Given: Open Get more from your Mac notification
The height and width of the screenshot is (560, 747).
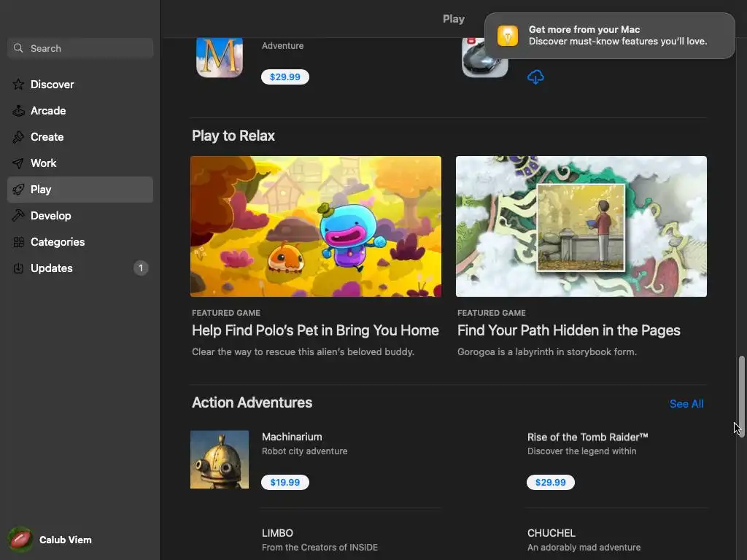Looking at the screenshot, I should click(x=609, y=36).
